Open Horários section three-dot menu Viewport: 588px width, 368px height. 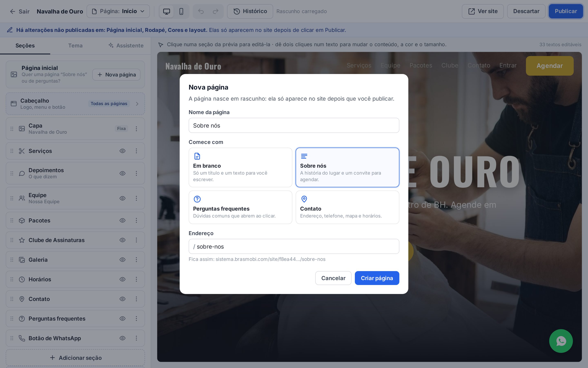click(136, 279)
